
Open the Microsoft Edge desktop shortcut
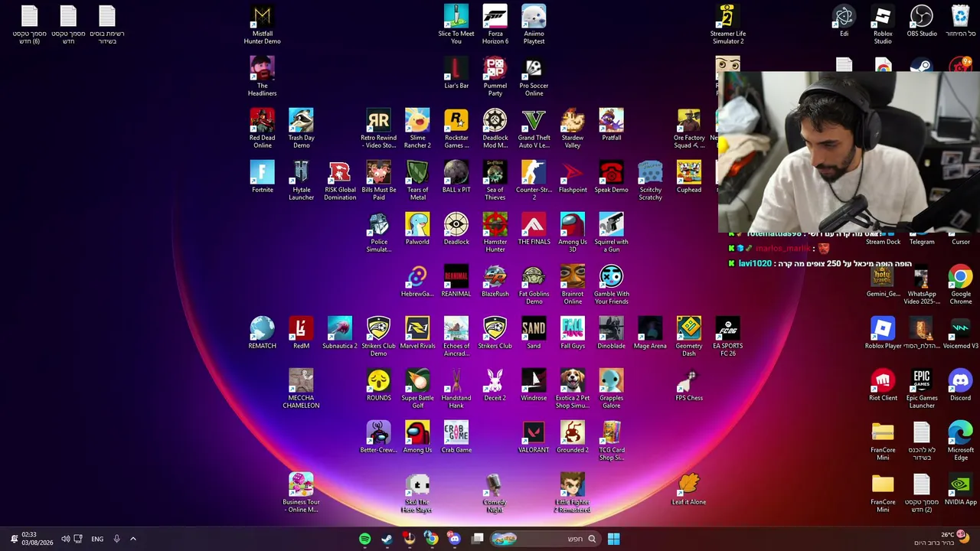tap(960, 441)
